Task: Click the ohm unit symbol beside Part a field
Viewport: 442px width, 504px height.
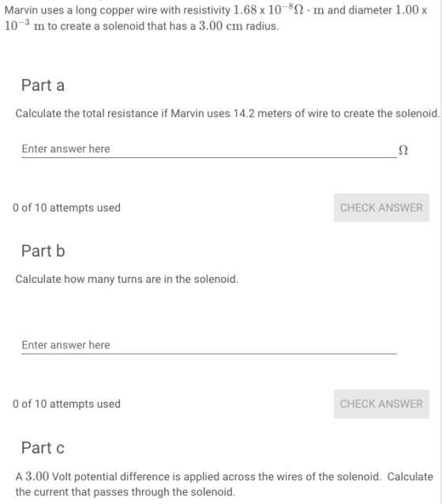Action: click(x=403, y=150)
